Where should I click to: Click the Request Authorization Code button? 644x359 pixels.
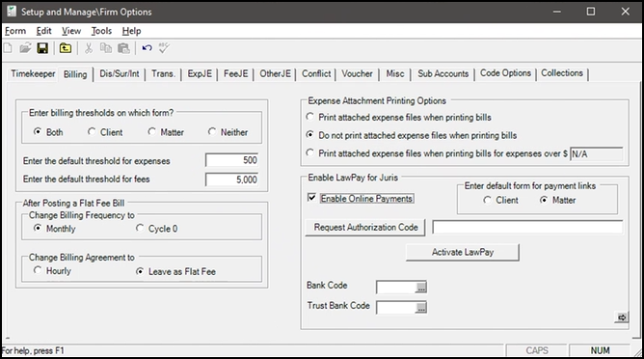[x=365, y=228]
